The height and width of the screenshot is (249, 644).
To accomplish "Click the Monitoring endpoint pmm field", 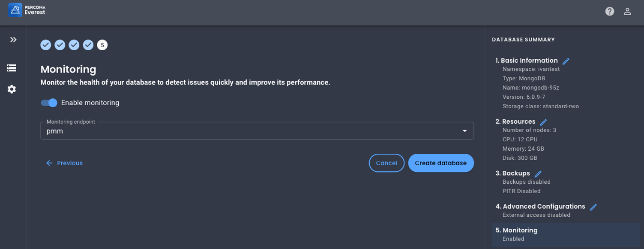I will click(x=249, y=131).
